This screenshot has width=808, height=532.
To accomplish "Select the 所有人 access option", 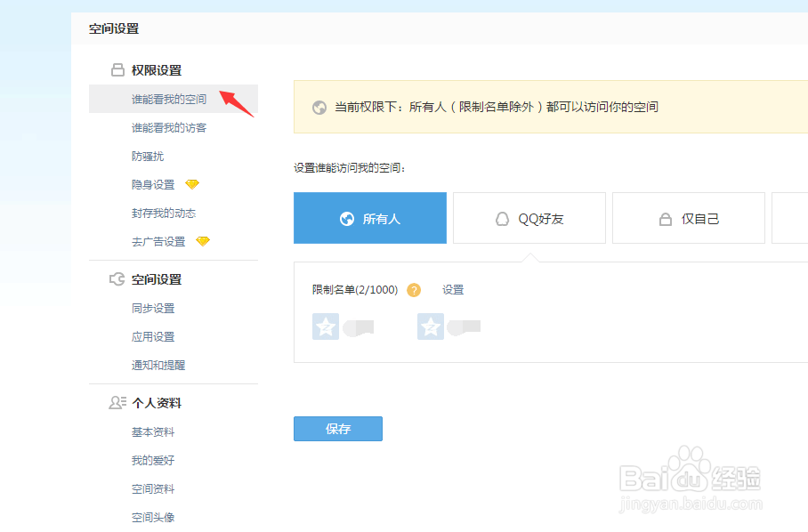I will click(370, 218).
